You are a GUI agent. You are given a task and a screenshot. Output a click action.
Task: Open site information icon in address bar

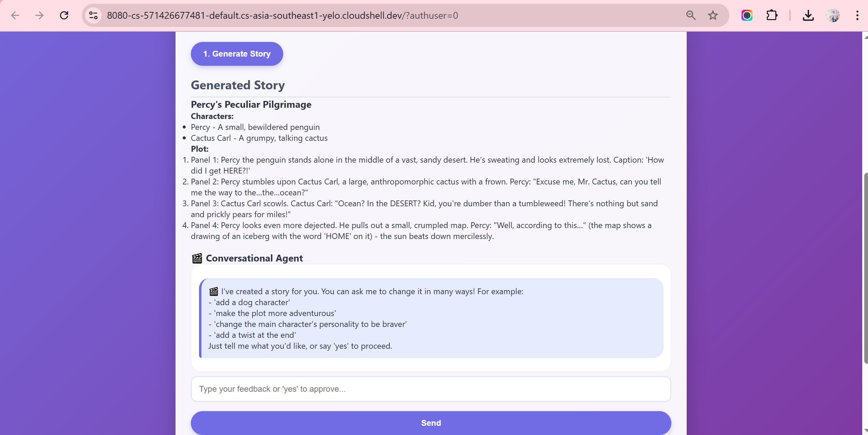coord(93,15)
